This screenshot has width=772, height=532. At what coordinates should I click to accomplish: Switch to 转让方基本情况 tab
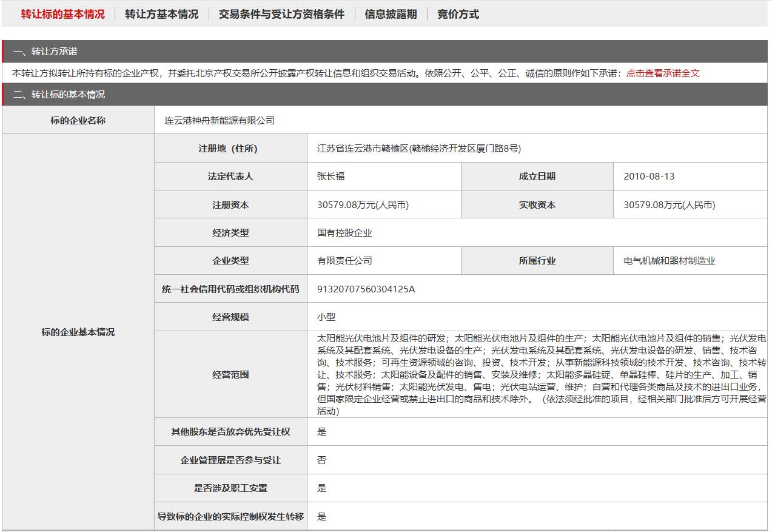161,14
